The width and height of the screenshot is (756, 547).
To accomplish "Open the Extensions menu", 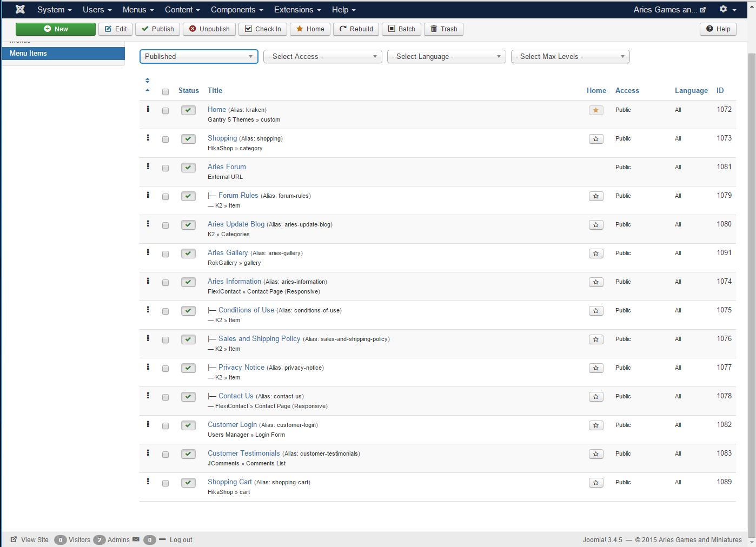I will point(297,10).
